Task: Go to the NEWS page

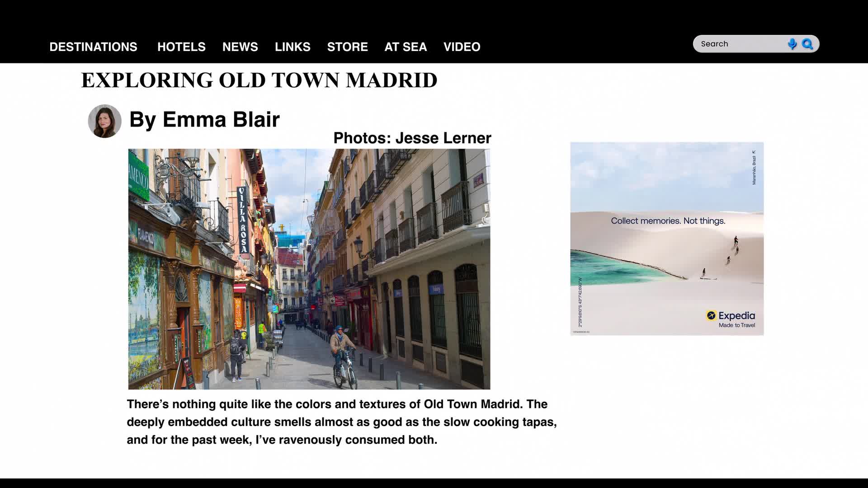Action: (x=240, y=47)
